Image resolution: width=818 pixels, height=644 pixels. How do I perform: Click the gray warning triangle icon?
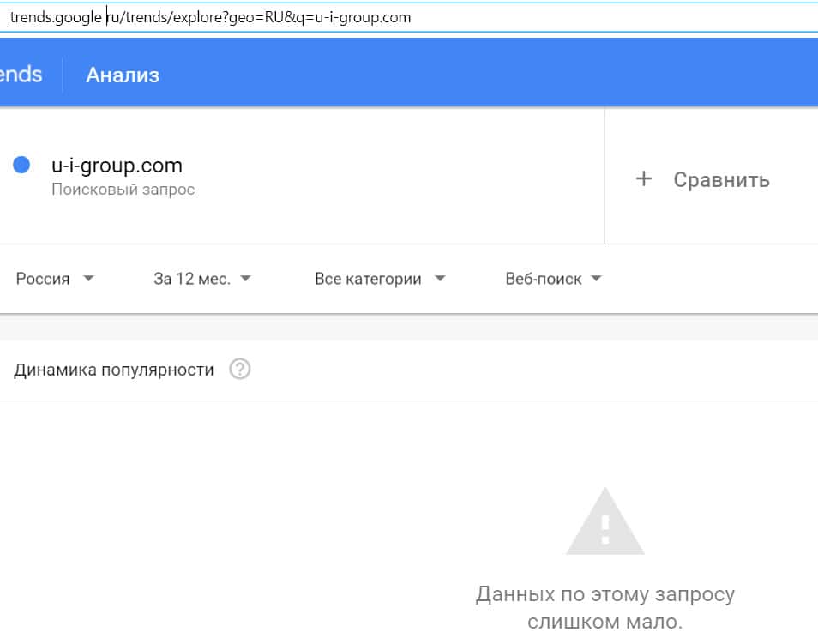tap(604, 521)
